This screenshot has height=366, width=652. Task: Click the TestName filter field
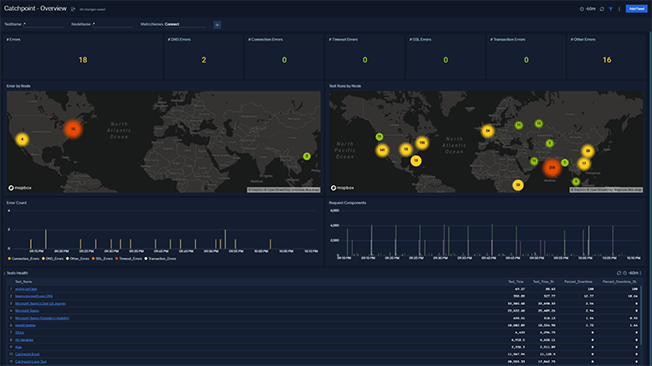[34, 25]
